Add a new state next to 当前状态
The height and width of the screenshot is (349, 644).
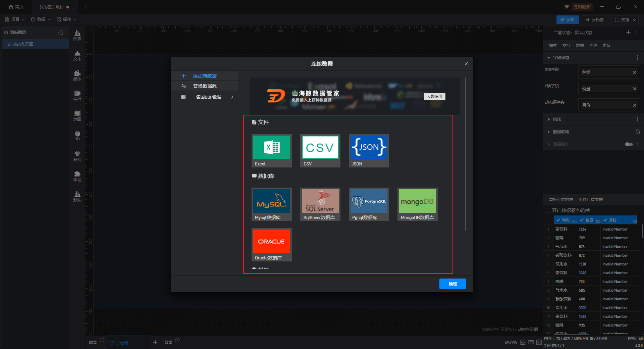[628, 33]
